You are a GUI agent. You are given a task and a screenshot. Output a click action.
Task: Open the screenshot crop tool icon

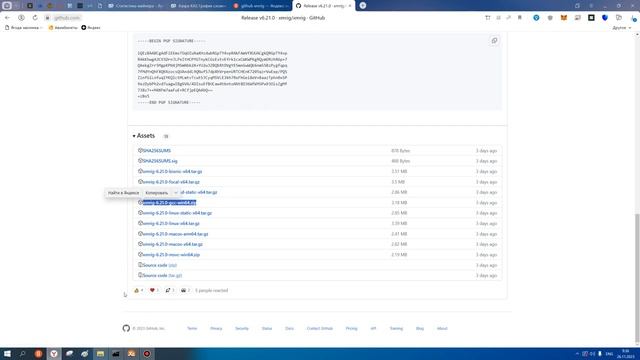coord(488,18)
